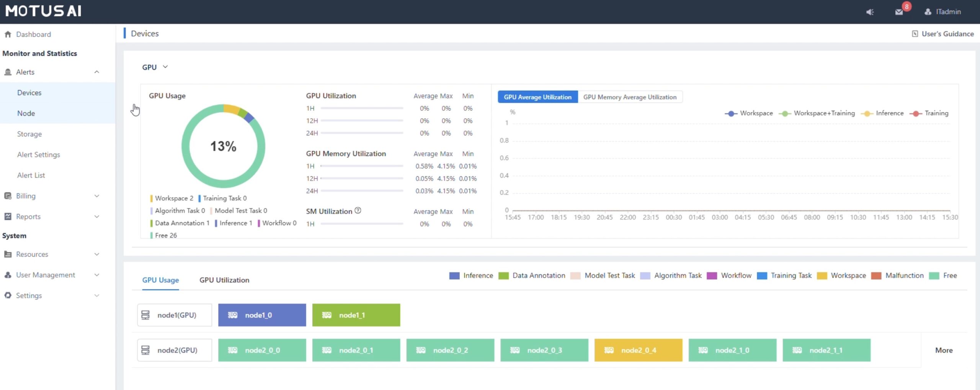The width and height of the screenshot is (980, 390).
Task: Click More to show additional node2 GPUs
Action: pos(944,350)
